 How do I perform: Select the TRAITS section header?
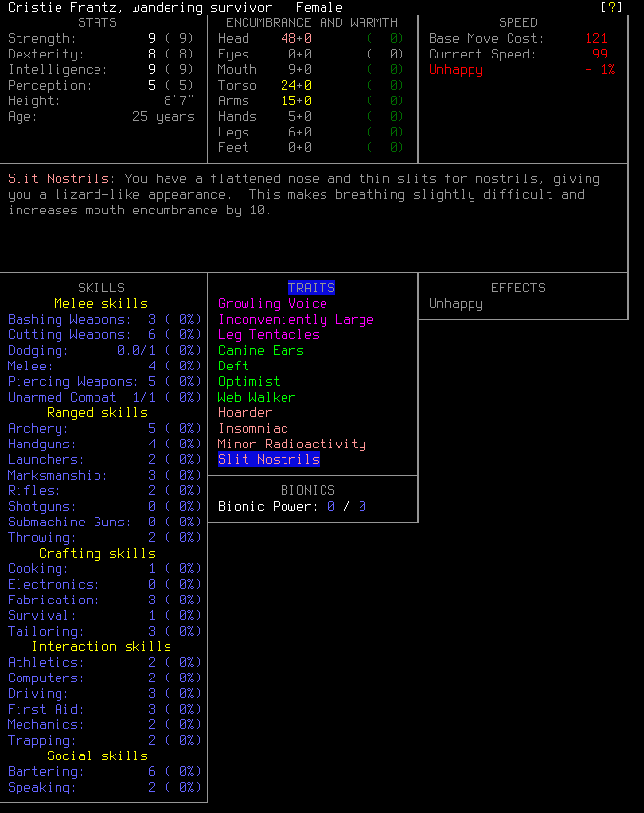[312, 288]
